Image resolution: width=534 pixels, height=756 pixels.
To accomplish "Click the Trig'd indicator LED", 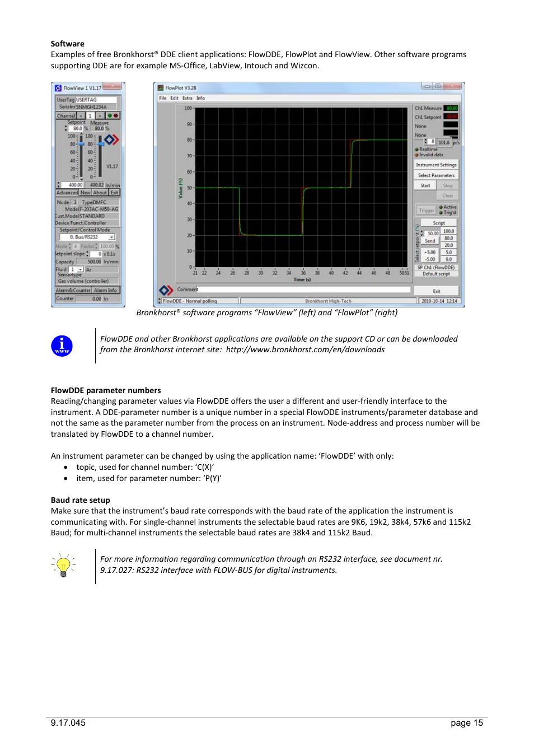I will (x=441, y=213).
